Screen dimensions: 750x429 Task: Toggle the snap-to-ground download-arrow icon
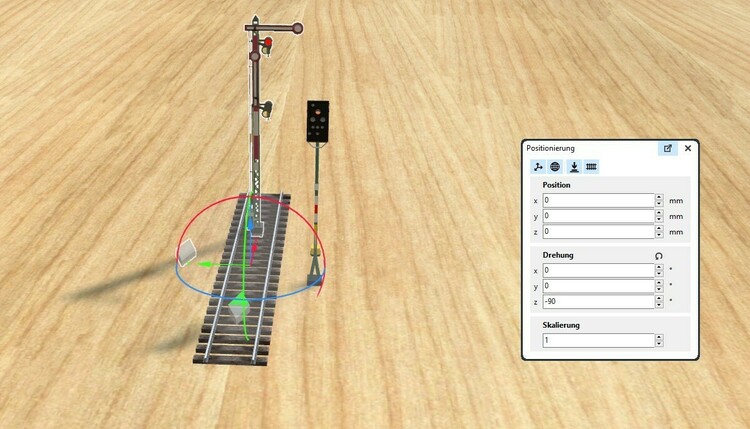(574, 166)
